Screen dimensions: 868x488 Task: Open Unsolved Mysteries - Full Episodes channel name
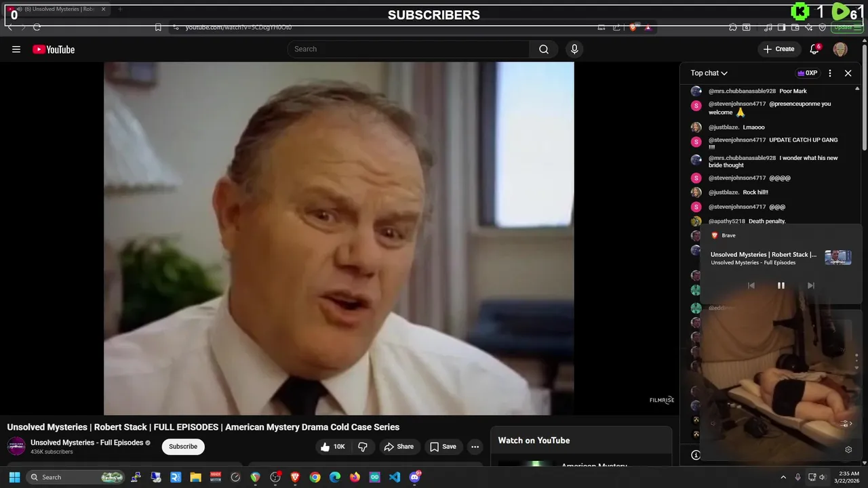click(87, 443)
